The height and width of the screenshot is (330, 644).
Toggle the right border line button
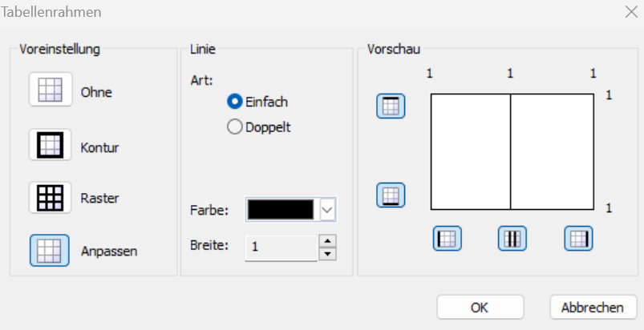pos(577,238)
